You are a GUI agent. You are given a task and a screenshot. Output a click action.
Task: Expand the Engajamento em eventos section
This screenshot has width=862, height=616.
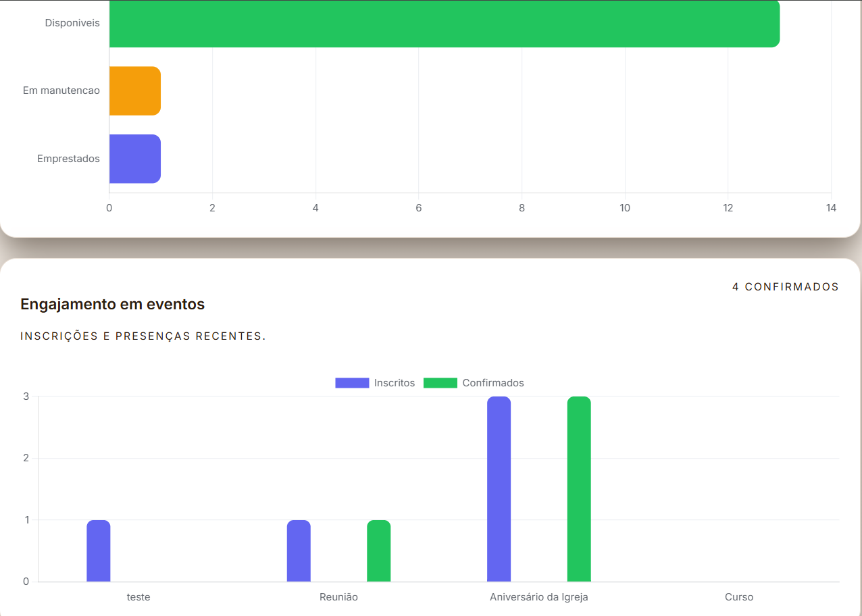112,304
